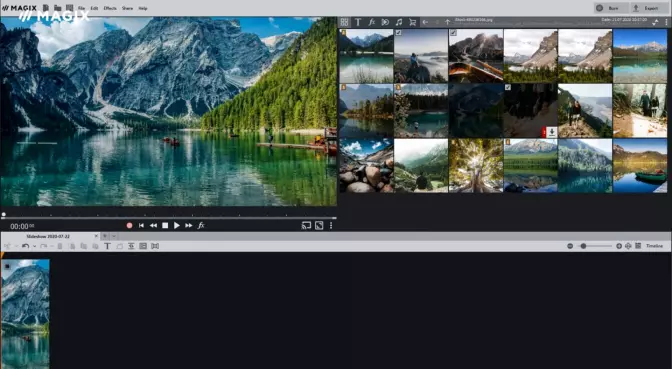Viewport: 672px width, 369px height.
Task: Open the Effects menu
Action: tap(110, 8)
